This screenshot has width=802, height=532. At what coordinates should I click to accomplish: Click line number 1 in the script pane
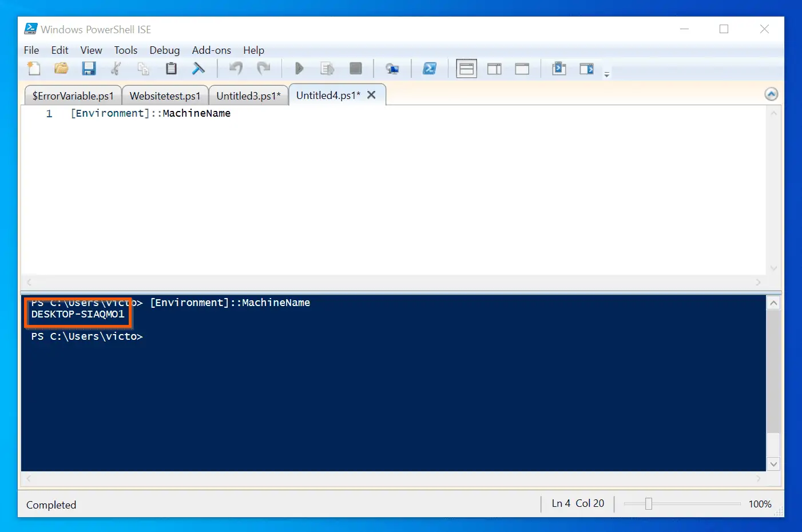(49, 114)
